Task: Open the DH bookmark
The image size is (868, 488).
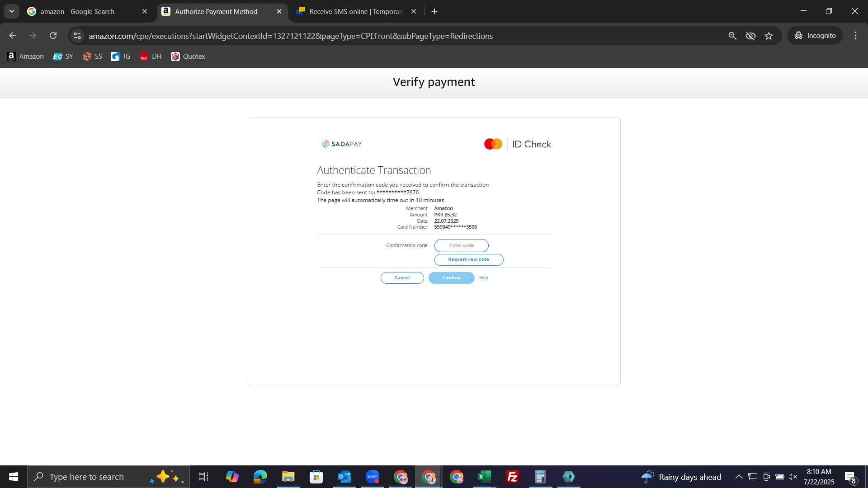Action: click(x=151, y=56)
